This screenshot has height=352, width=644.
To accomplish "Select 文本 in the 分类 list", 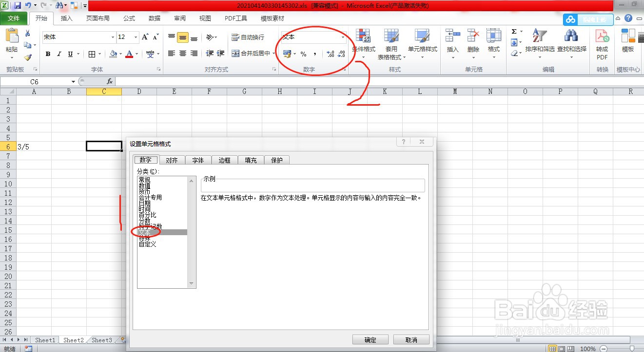I will [144, 232].
